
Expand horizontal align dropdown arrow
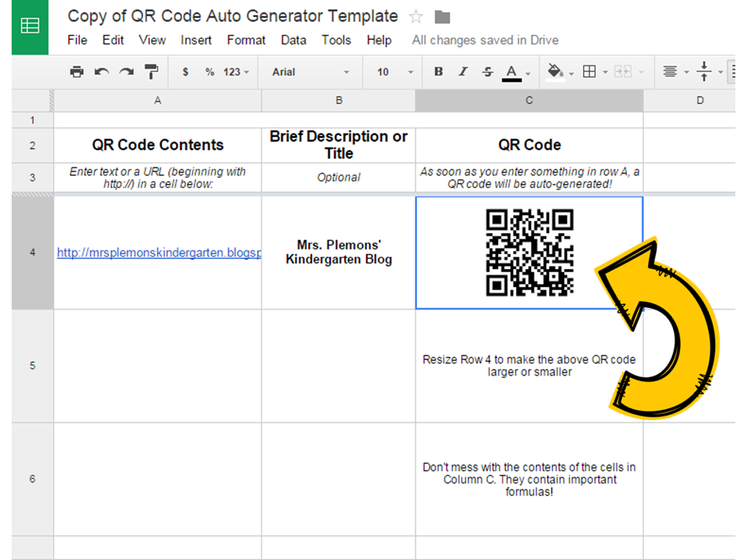coord(686,72)
